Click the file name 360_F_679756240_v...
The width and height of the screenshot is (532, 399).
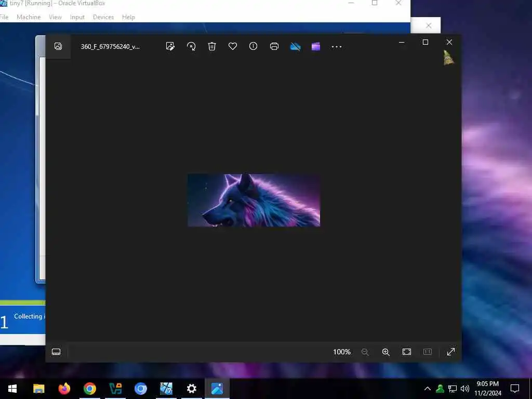click(x=110, y=46)
